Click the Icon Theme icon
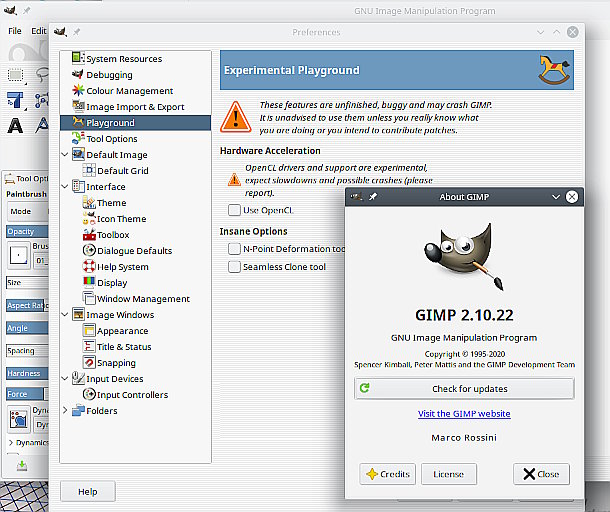This screenshot has height=512, width=610. coord(89,218)
